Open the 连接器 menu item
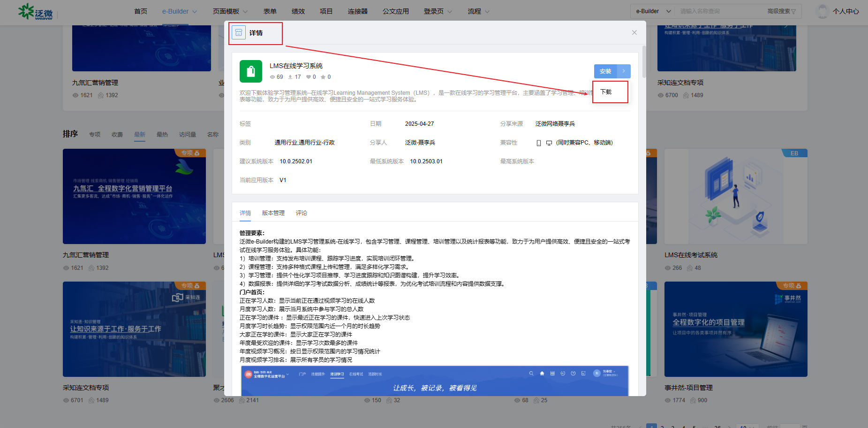This screenshot has width=868, height=428. coord(358,11)
